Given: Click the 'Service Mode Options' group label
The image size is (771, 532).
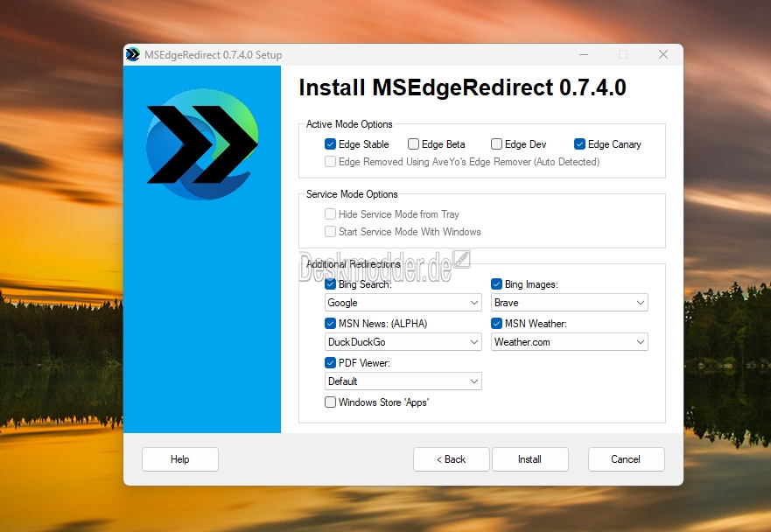Looking at the screenshot, I should tap(352, 194).
